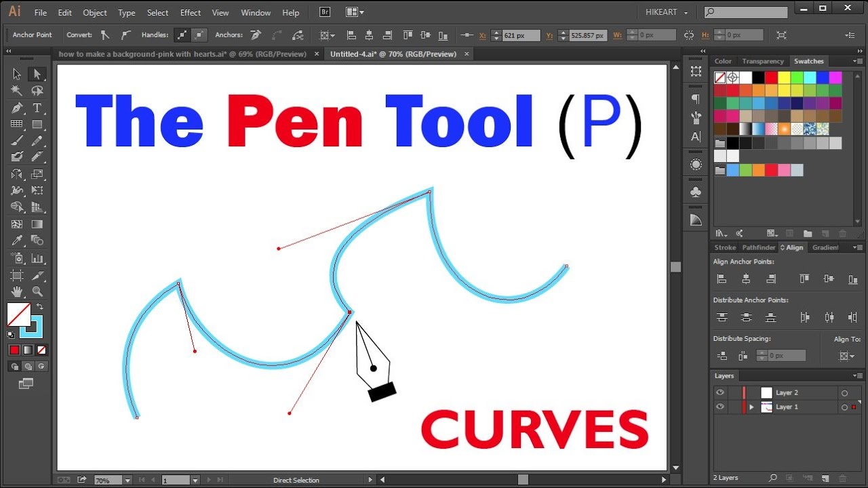The height and width of the screenshot is (488, 868).
Task: Open the Bridge (Br) button
Action: click(325, 12)
